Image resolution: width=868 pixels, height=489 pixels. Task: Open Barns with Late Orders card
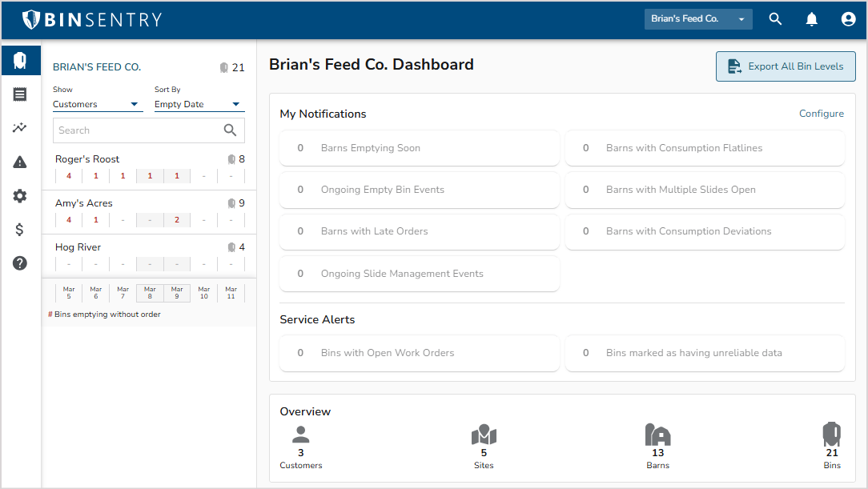[x=420, y=231]
